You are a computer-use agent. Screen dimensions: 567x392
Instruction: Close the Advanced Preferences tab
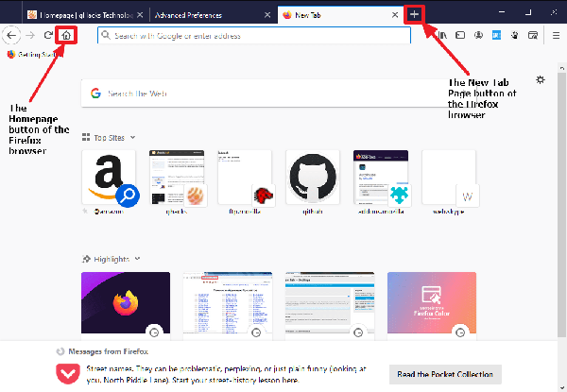(x=267, y=15)
